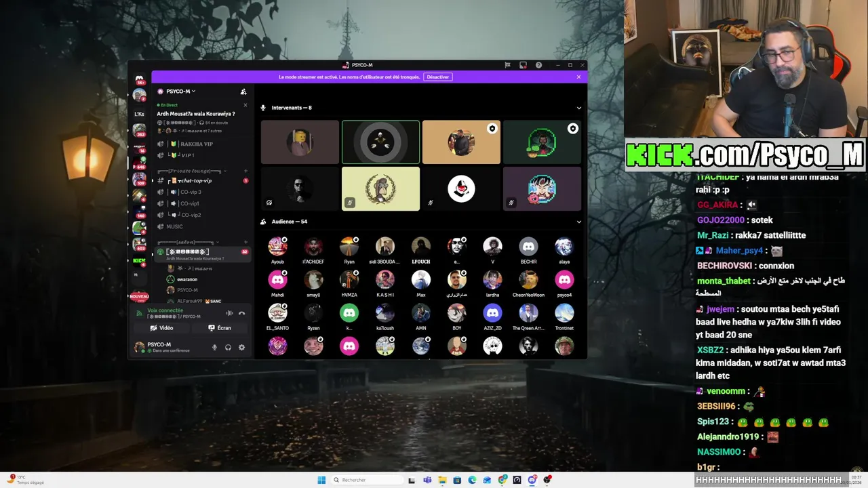Image resolution: width=868 pixels, height=488 pixels.
Task: Select the anime avatar speaker tile
Action: click(x=542, y=189)
